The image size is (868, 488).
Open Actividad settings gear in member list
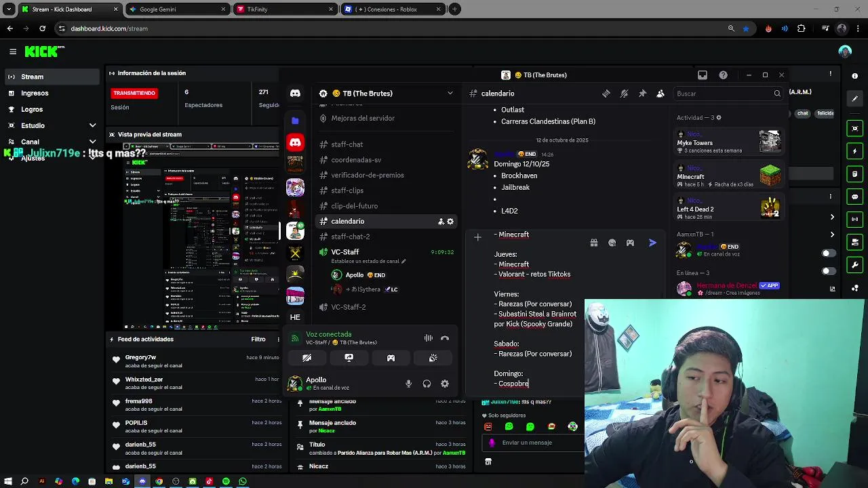pyautogui.click(x=719, y=118)
